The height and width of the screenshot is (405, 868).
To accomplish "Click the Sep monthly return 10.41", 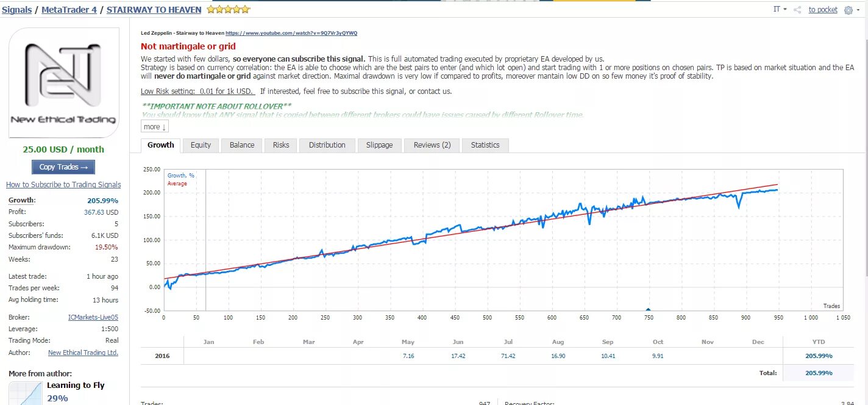I will pyautogui.click(x=608, y=356).
